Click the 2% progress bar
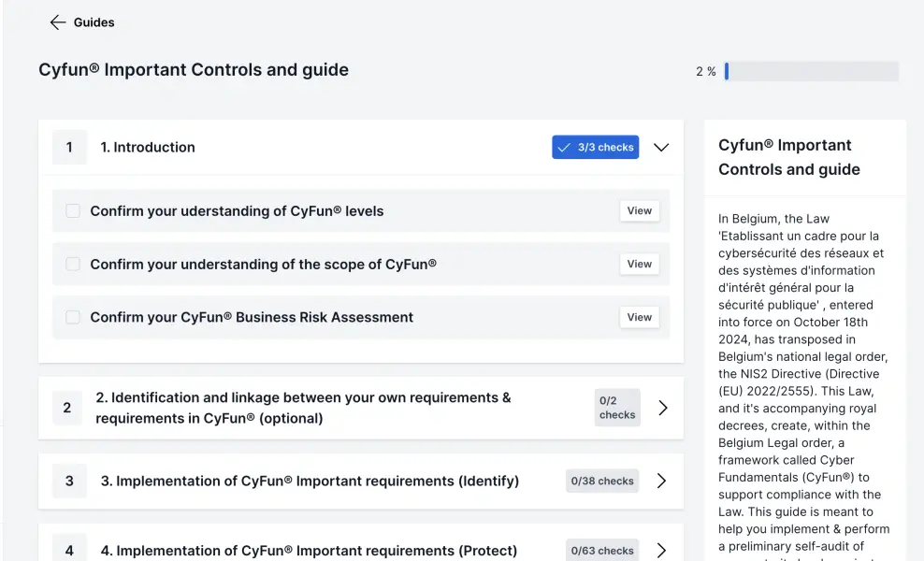 [x=811, y=72]
